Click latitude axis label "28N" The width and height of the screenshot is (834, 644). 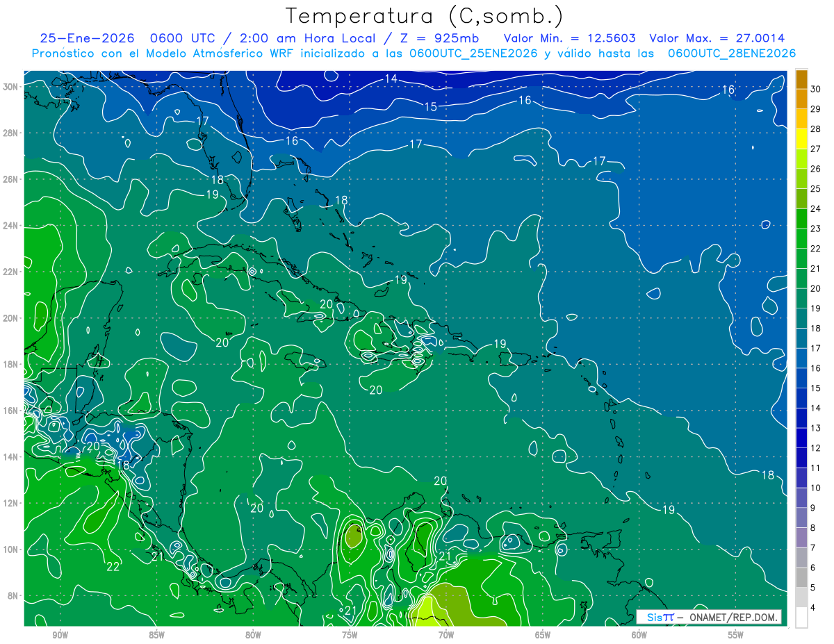(11, 133)
